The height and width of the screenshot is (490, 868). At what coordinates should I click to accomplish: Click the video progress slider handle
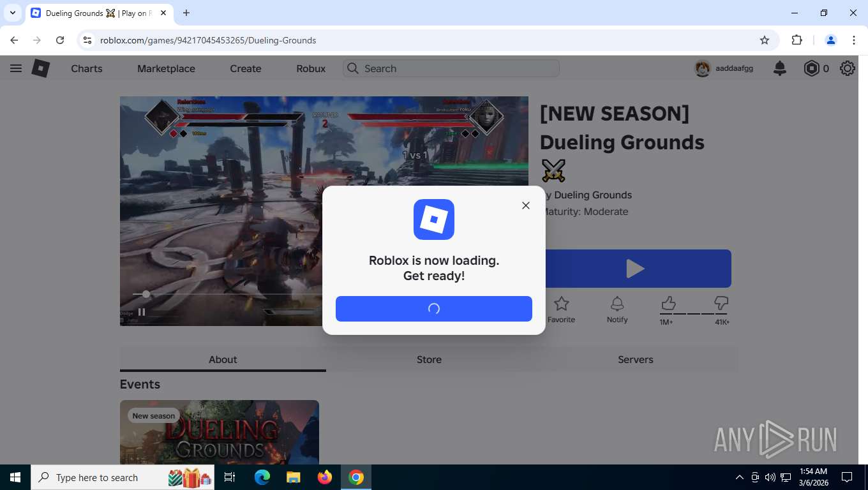pyautogui.click(x=146, y=294)
